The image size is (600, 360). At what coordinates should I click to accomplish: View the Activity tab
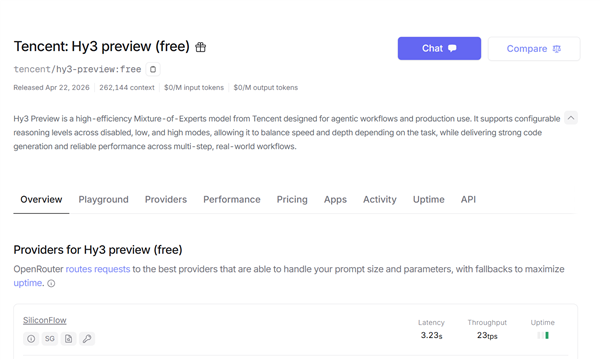point(380,199)
